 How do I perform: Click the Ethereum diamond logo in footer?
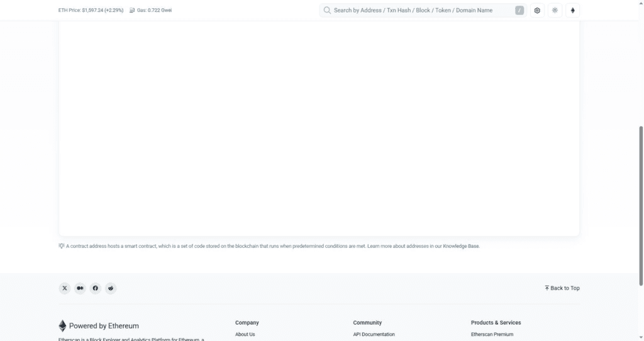click(62, 326)
